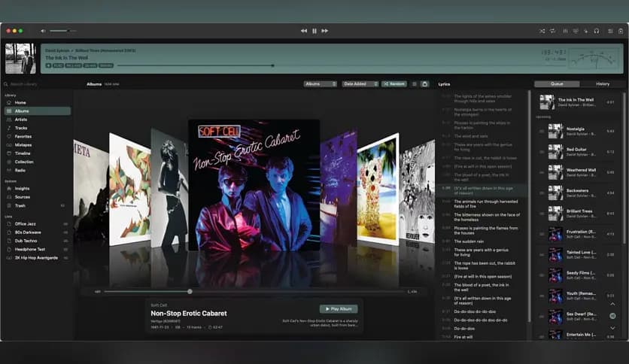Move the cover flow position slider
Viewport: 629px width, 364px height.
[190, 292]
